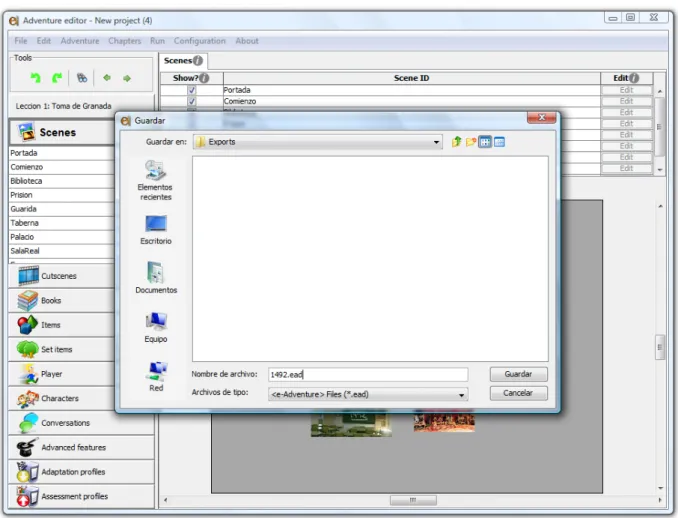Close the Guardar dialog
This screenshot has height=518, width=678.
coord(541,118)
